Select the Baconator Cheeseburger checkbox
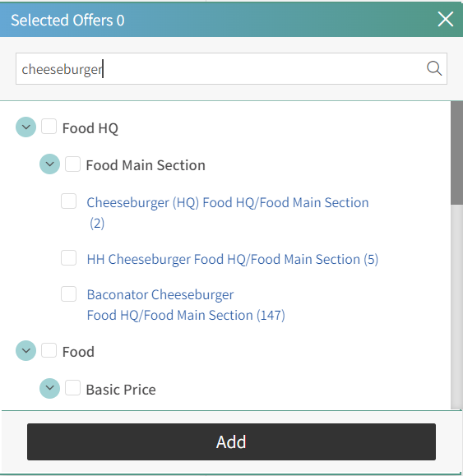This screenshot has height=476, width=463. 68,293
